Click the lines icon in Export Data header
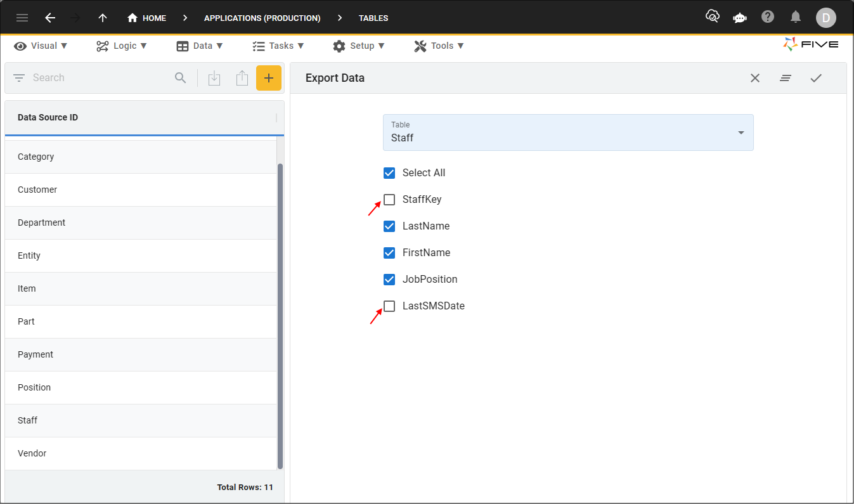 (x=786, y=78)
